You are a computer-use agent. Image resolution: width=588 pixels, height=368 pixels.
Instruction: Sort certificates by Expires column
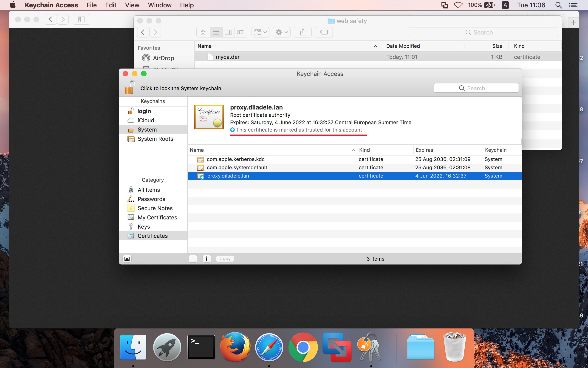[448, 150]
